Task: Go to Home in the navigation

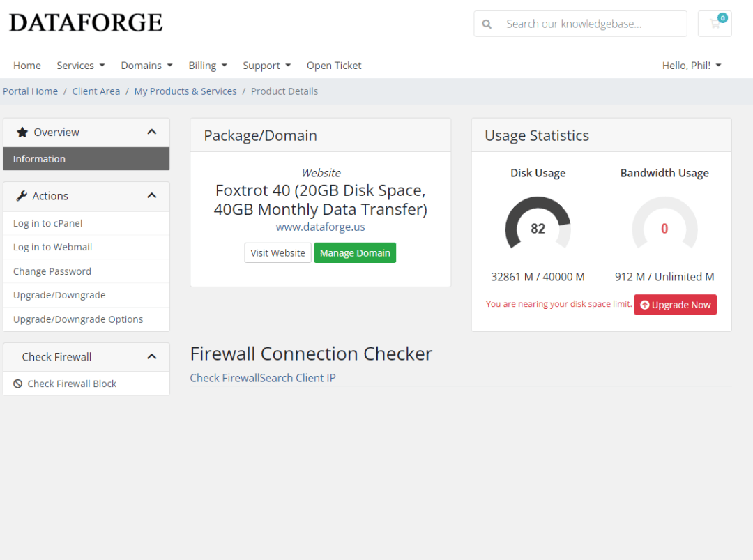Action: click(27, 66)
